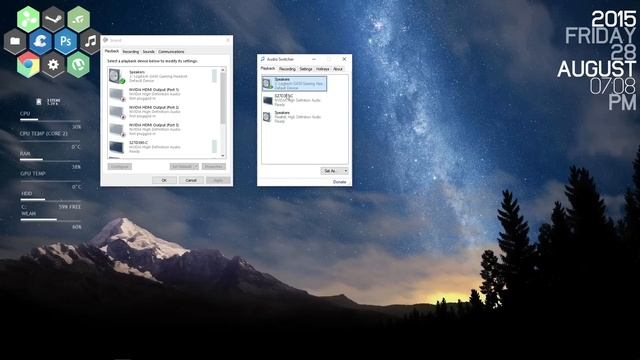The image size is (640, 360).
Task: Click the speaker icon in Sound window title
Action: 106,40
